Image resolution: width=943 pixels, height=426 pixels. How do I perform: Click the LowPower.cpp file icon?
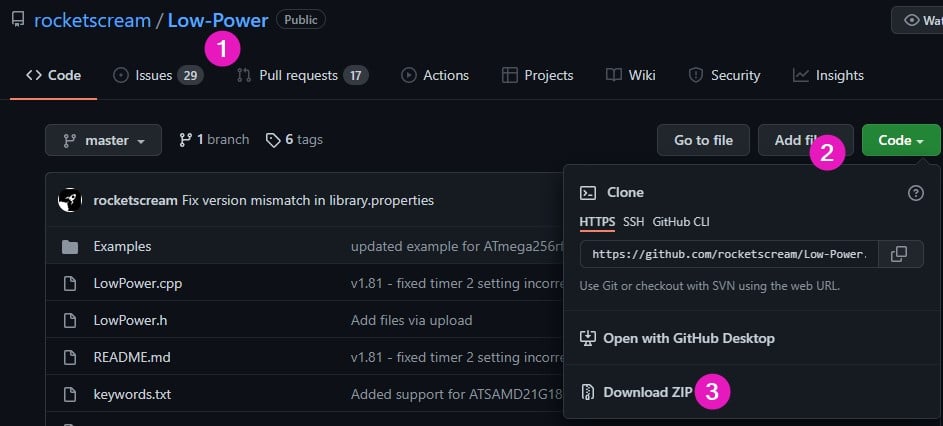pyautogui.click(x=70, y=283)
